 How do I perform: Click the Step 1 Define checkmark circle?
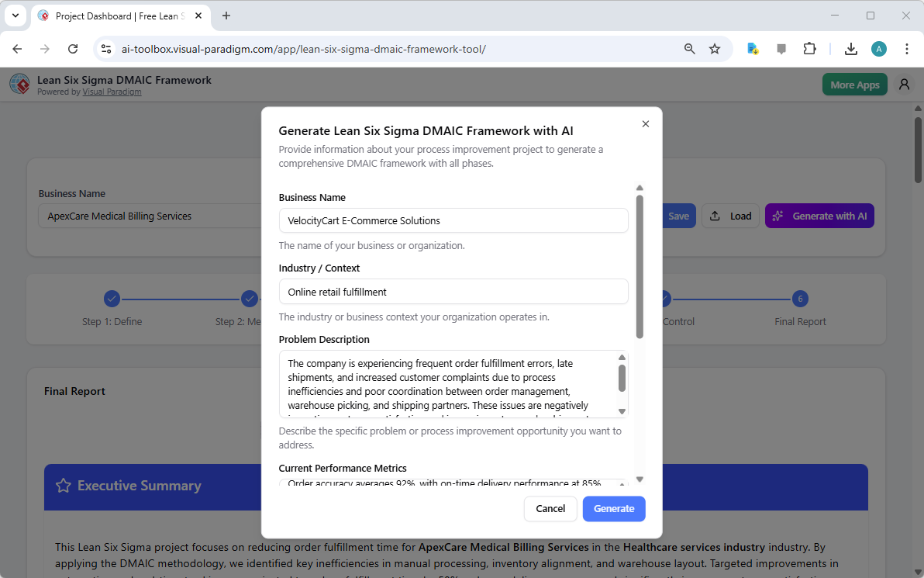point(112,298)
